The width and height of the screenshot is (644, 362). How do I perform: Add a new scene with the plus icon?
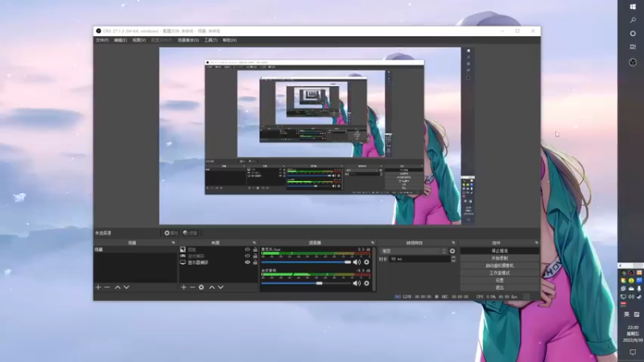tap(98, 287)
